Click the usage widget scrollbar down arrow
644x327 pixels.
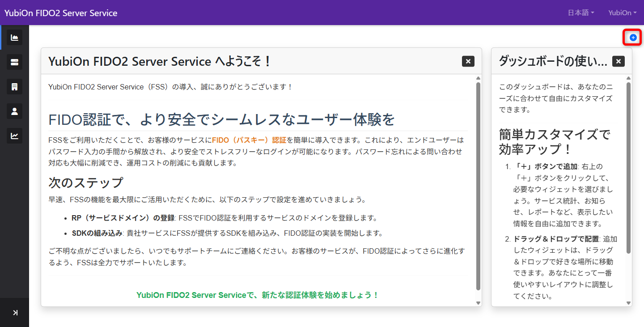[628, 303]
